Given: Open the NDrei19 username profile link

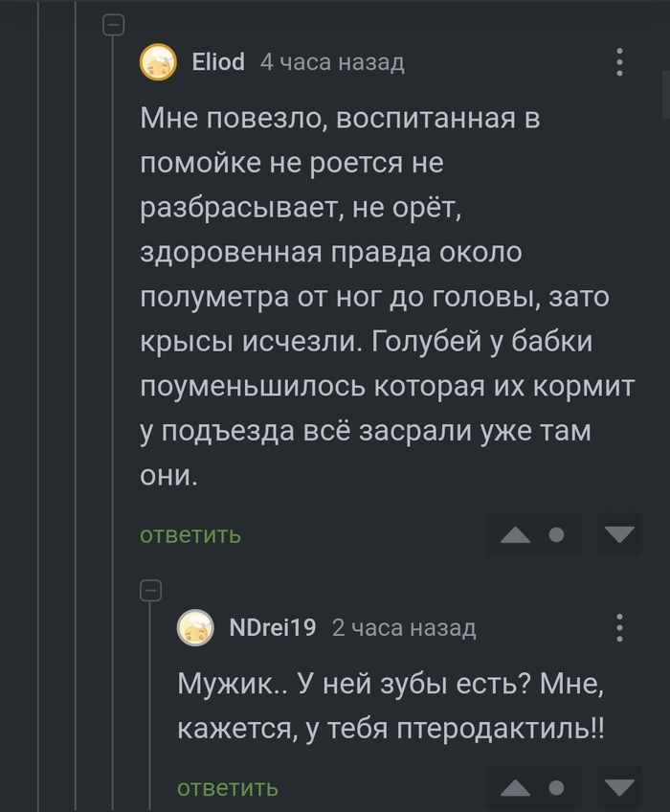Looking at the screenshot, I should 273,628.
